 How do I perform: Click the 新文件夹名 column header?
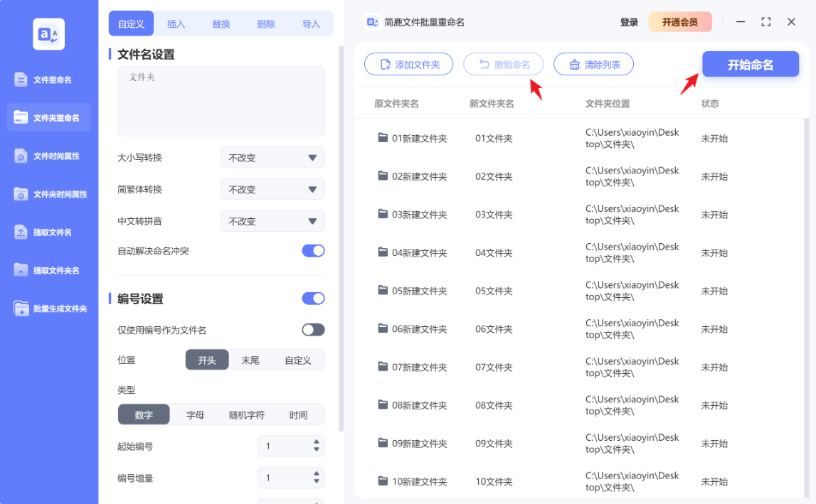click(492, 104)
